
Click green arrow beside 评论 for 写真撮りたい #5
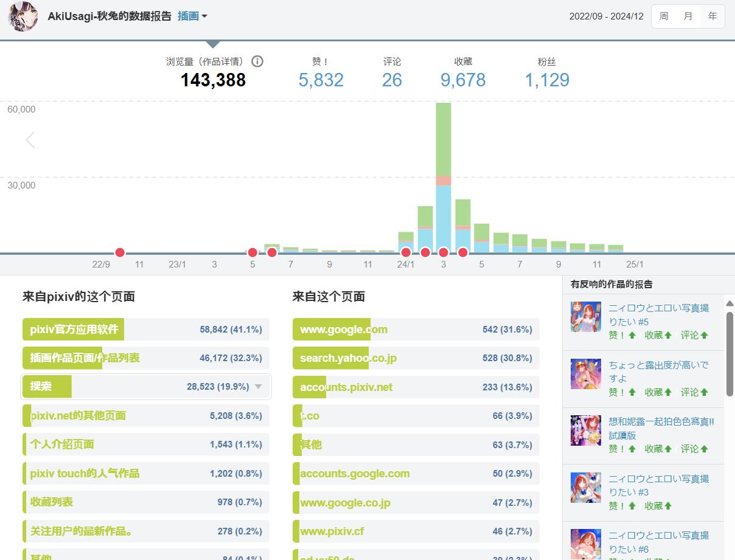coord(705,335)
